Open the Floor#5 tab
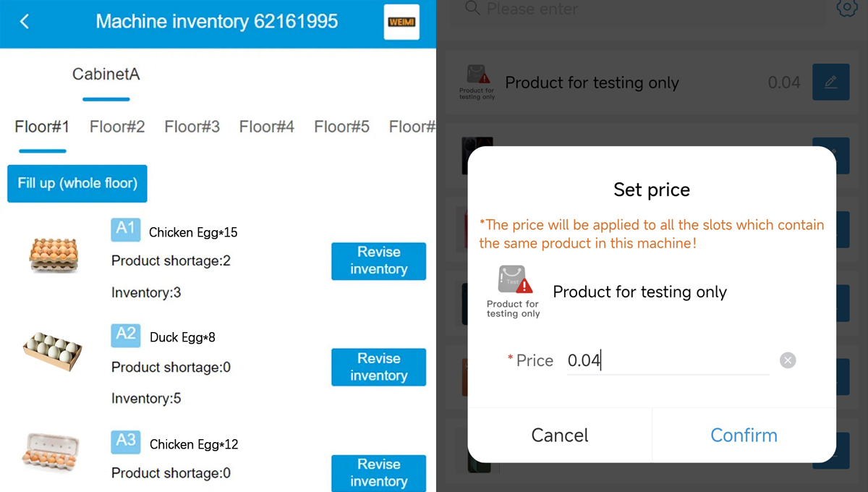Screen dimensions: 868x492 click(x=341, y=127)
